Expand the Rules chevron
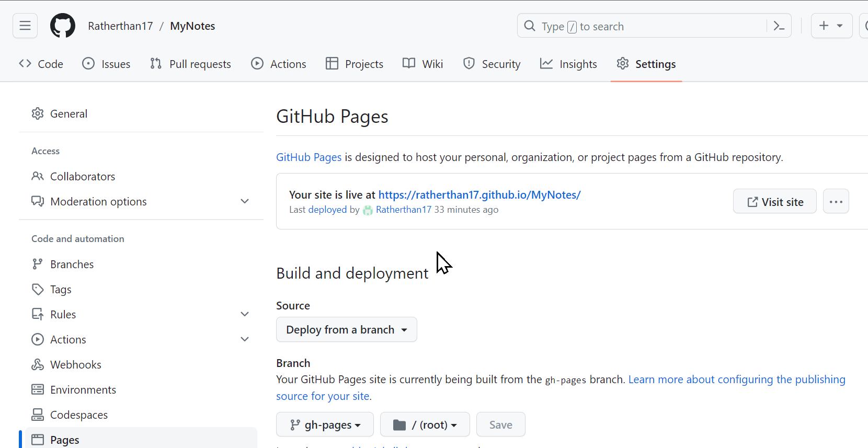The width and height of the screenshot is (868, 448). [x=244, y=314]
